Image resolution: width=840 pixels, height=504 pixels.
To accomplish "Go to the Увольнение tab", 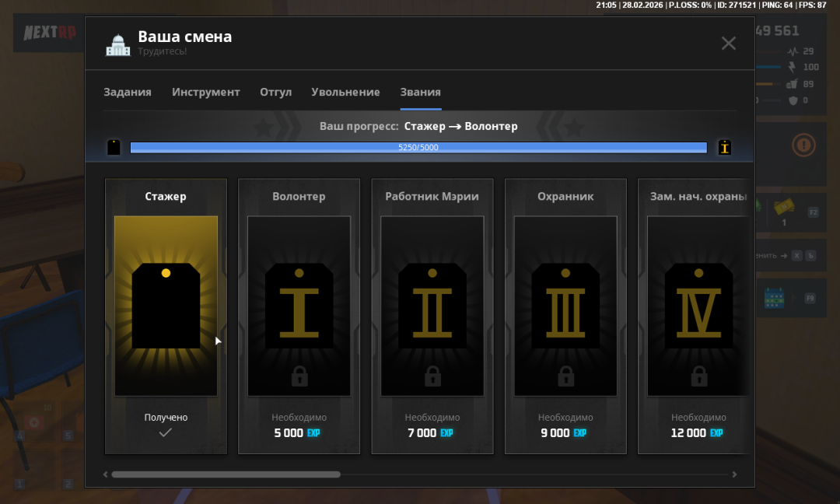I will tap(345, 92).
